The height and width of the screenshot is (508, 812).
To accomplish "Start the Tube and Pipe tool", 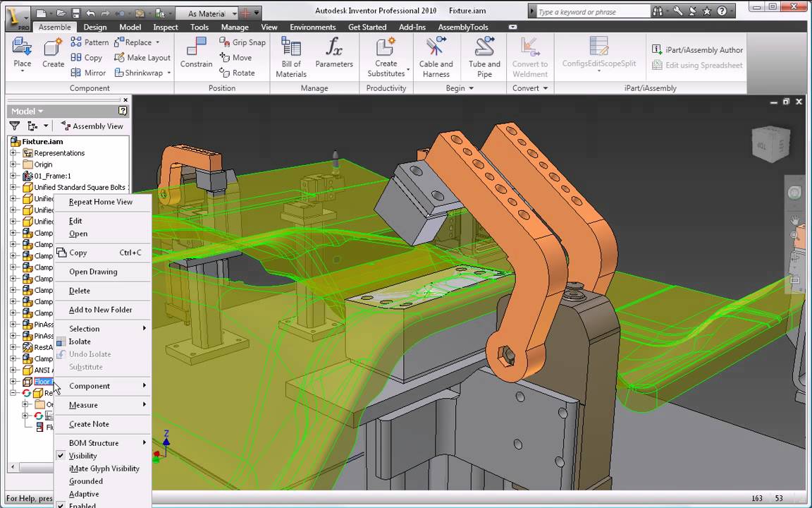I will click(x=484, y=48).
